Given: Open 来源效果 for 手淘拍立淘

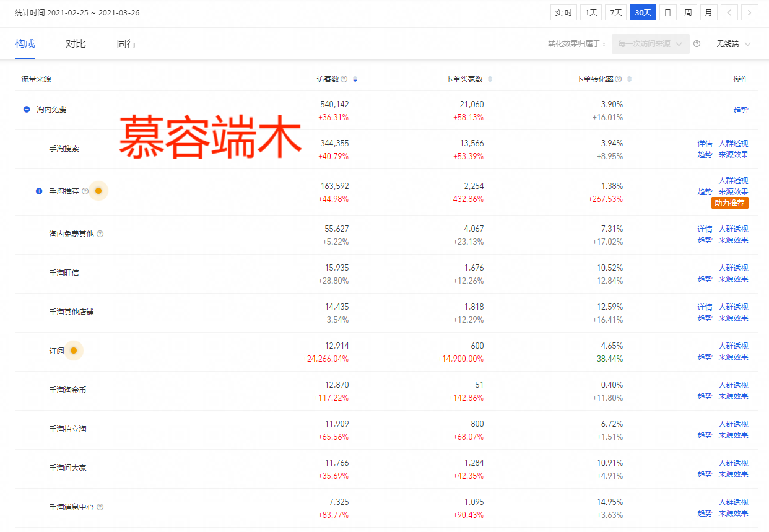Looking at the screenshot, I should (x=733, y=435).
